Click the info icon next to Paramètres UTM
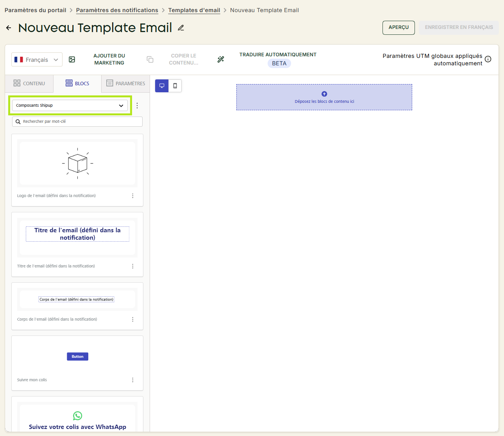Screen dimensions: 504x436 click(x=488, y=59)
